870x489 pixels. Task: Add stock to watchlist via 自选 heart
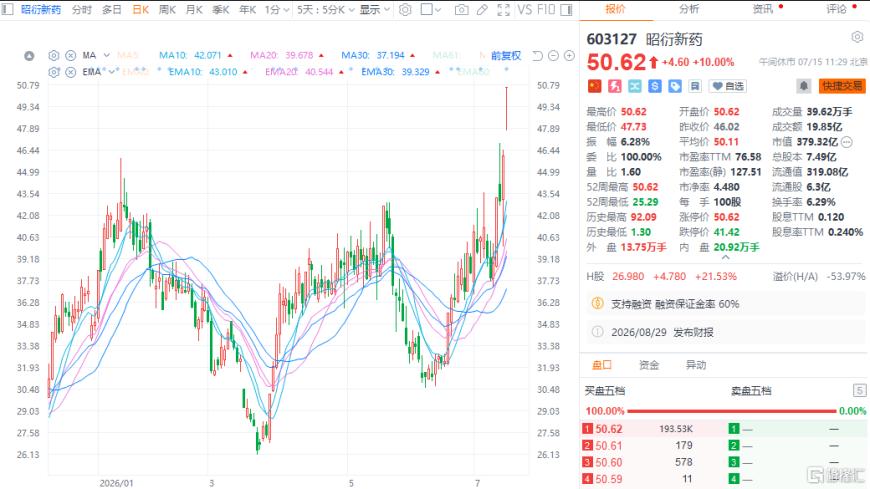728,86
